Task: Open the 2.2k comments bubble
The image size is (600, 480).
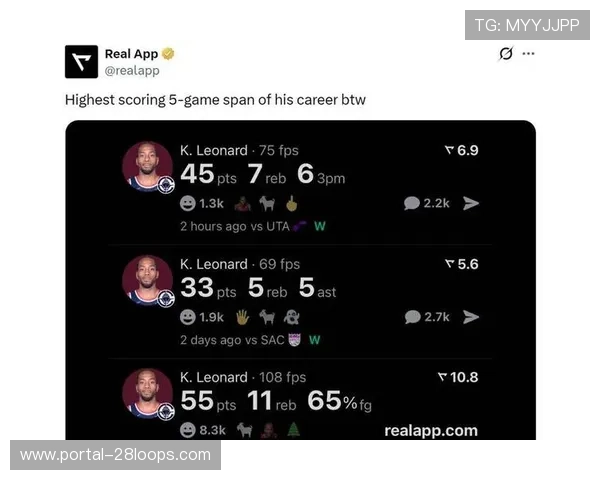Action: tap(427, 203)
